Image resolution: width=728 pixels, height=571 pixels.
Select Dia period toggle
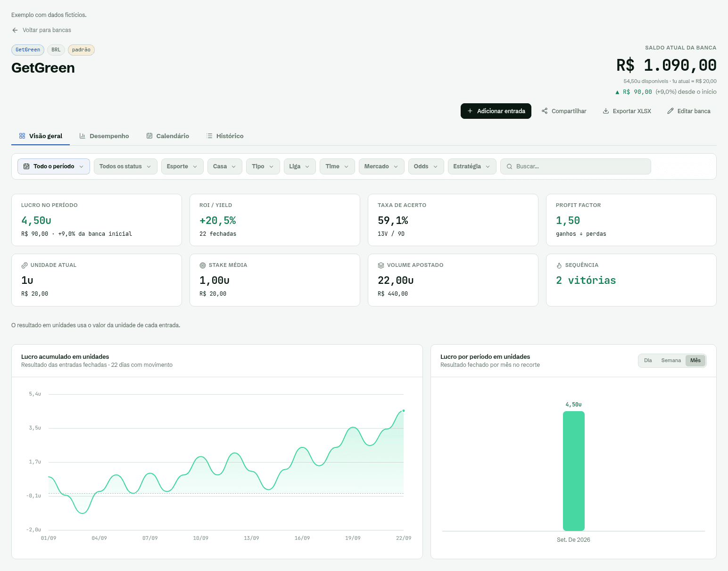click(x=648, y=361)
